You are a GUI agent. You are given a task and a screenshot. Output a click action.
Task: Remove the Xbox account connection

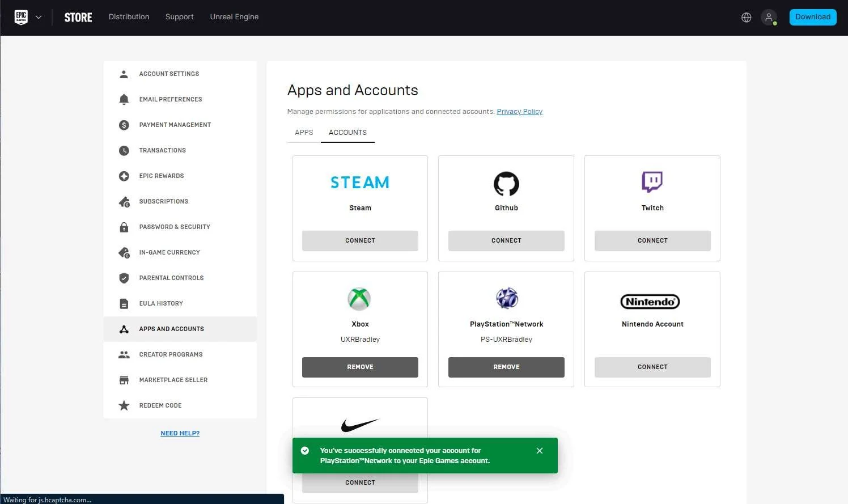tap(360, 367)
